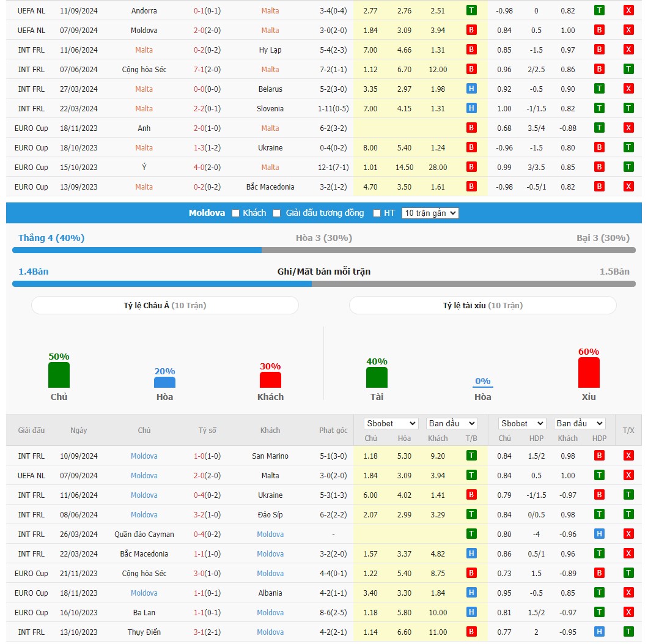
Task: Click corner value 12-1(7-1) in Ý vs Malta row
Action: (x=333, y=168)
